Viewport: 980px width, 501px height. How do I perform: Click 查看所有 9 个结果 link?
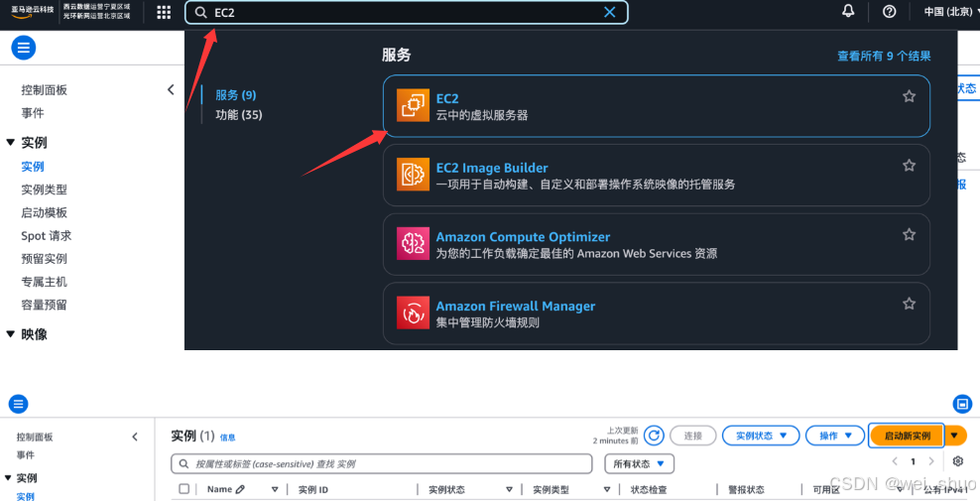pos(884,56)
